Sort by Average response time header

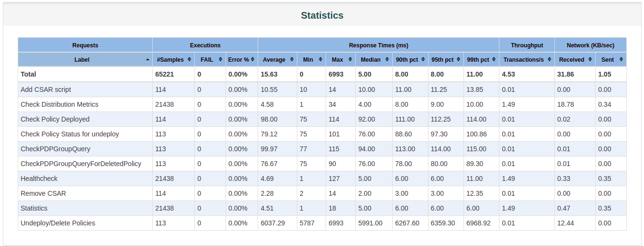[278, 60]
